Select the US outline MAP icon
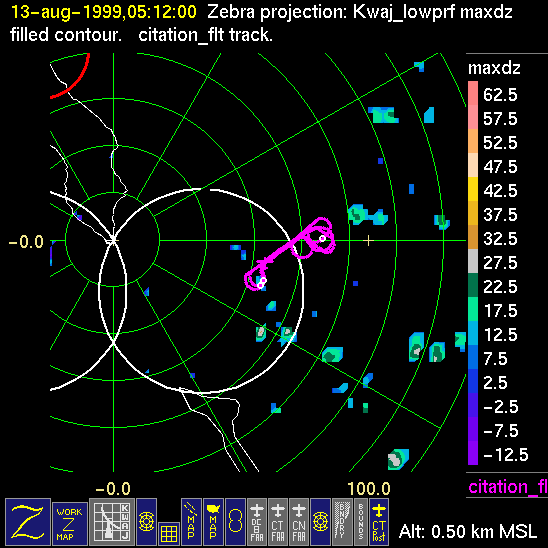The image size is (548, 548). click(213, 522)
